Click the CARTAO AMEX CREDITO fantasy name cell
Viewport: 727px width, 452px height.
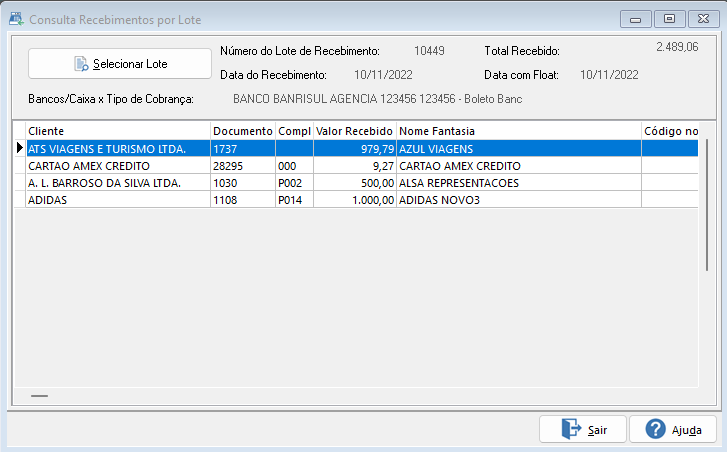tap(519, 166)
